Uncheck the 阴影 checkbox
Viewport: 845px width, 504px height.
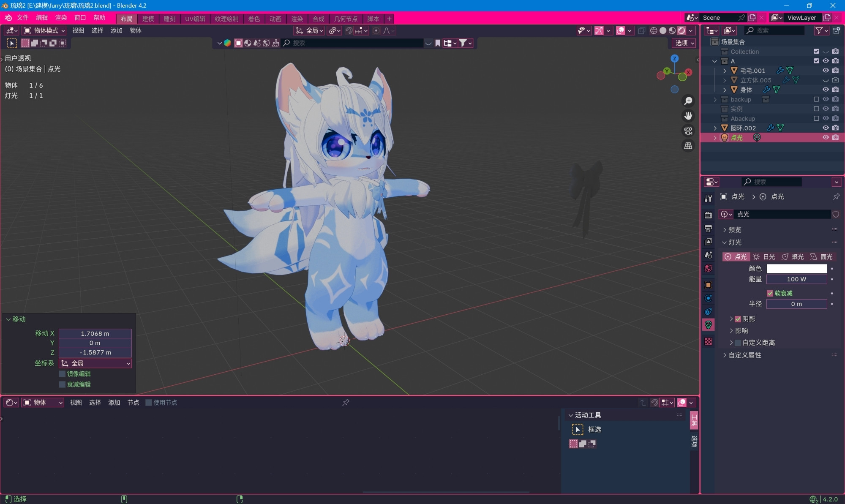tap(738, 319)
